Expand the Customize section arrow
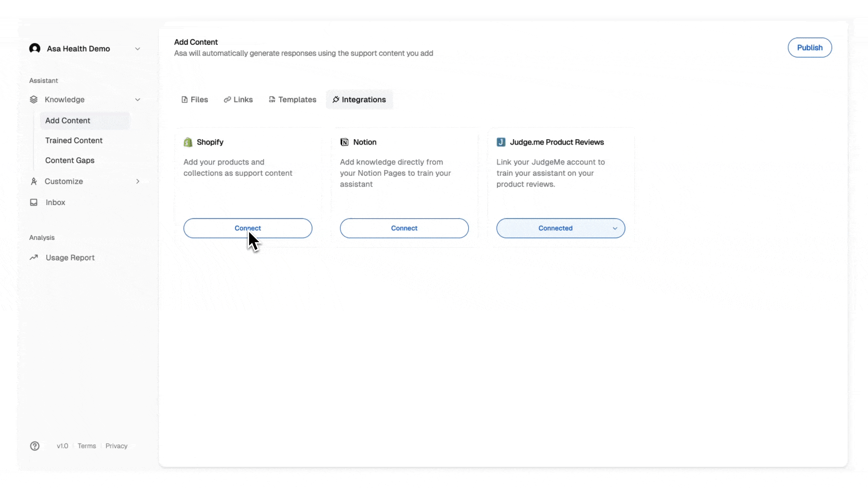This screenshot has width=868, height=488. pyautogui.click(x=138, y=181)
